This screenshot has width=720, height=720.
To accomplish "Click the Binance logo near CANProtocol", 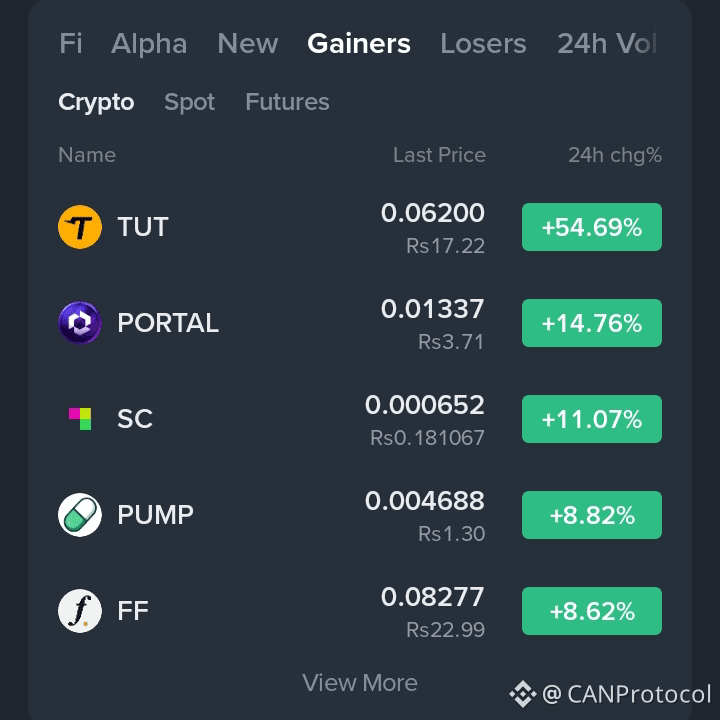I will [523, 694].
